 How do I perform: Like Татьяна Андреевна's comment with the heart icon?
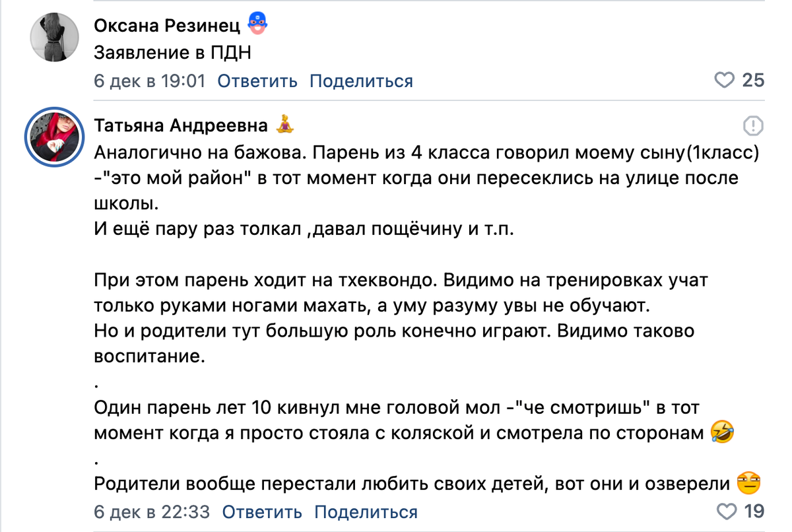726,511
